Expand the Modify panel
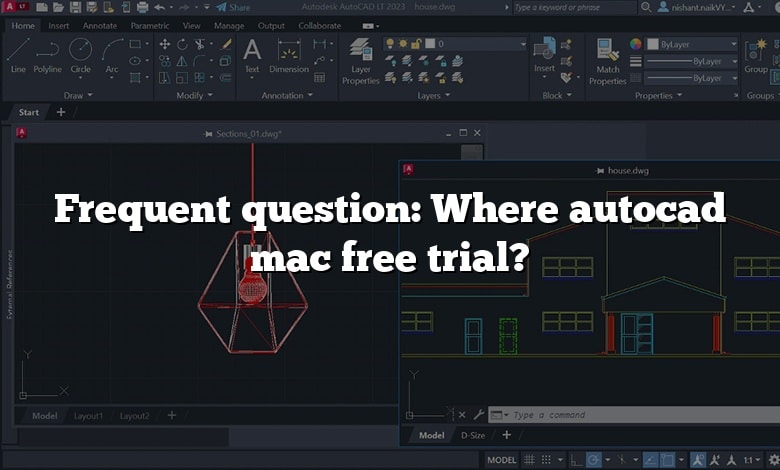Image resolution: width=780 pixels, height=470 pixels. point(194,95)
